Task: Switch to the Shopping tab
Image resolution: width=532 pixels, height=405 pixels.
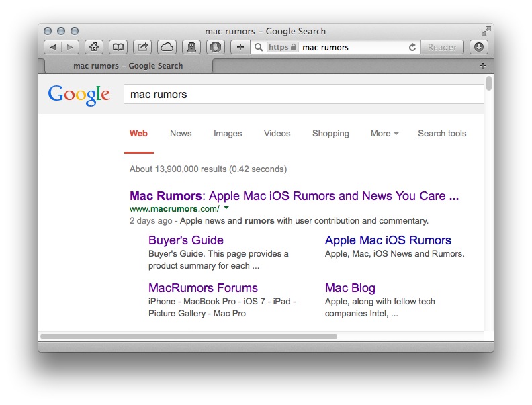Action: pos(330,133)
